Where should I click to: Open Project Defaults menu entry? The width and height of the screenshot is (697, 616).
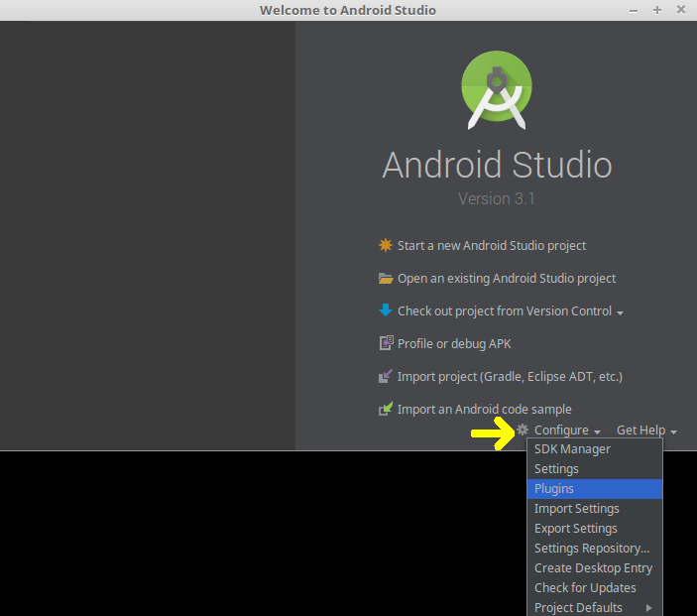[595, 607]
